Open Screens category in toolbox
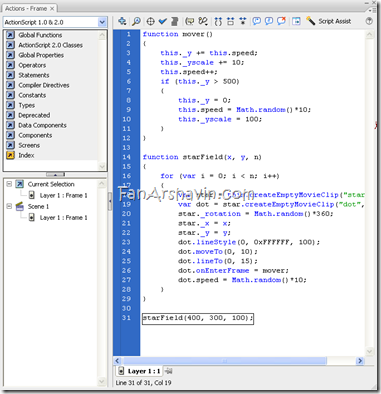 tap(29, 145)
